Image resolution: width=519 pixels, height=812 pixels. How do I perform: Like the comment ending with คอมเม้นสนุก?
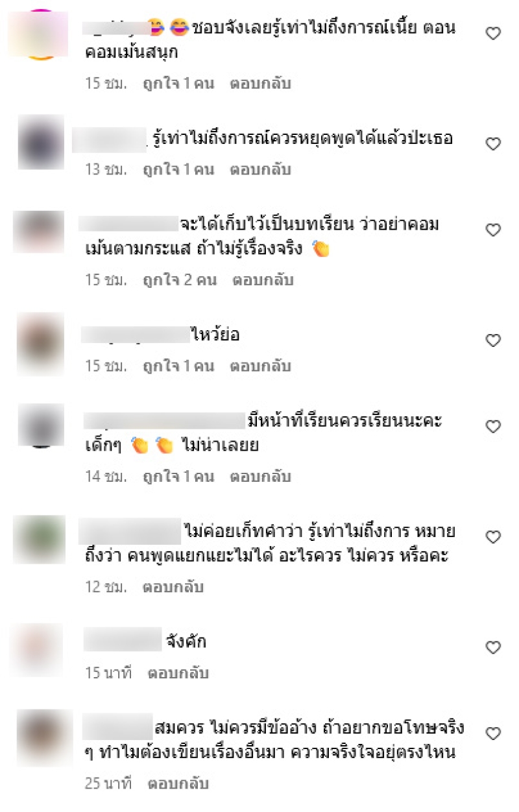pyautogui.click(x=494, y=34)
